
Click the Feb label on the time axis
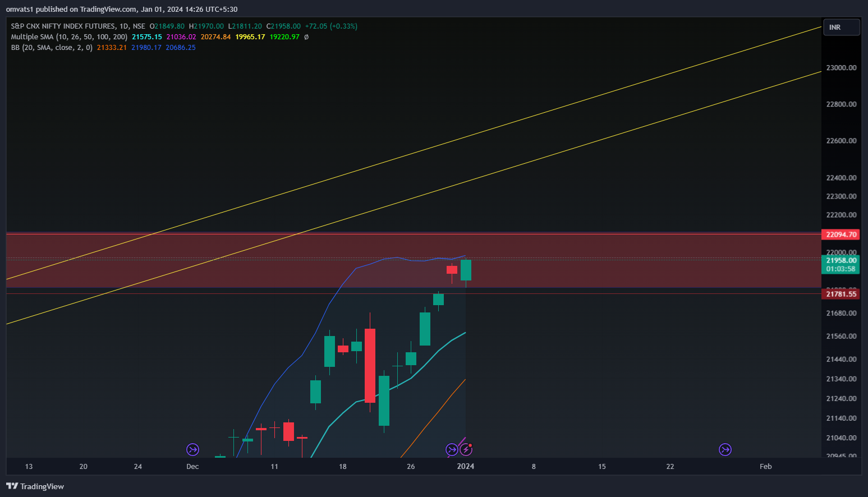765,466
